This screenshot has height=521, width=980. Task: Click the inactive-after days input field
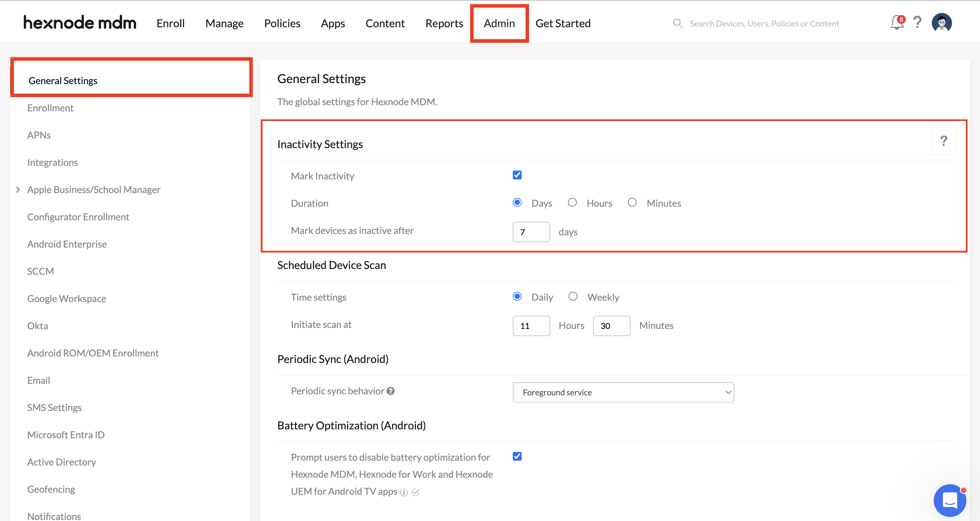(x=531, y=232)
